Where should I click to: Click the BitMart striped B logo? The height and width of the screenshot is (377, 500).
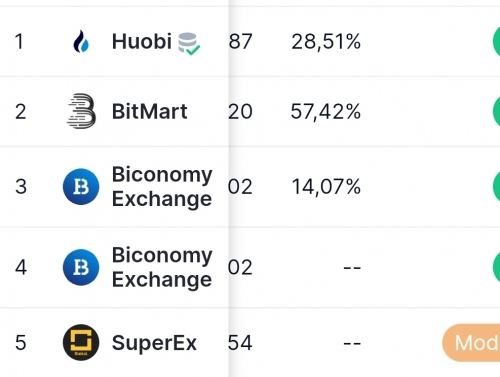tap(81, 111)
